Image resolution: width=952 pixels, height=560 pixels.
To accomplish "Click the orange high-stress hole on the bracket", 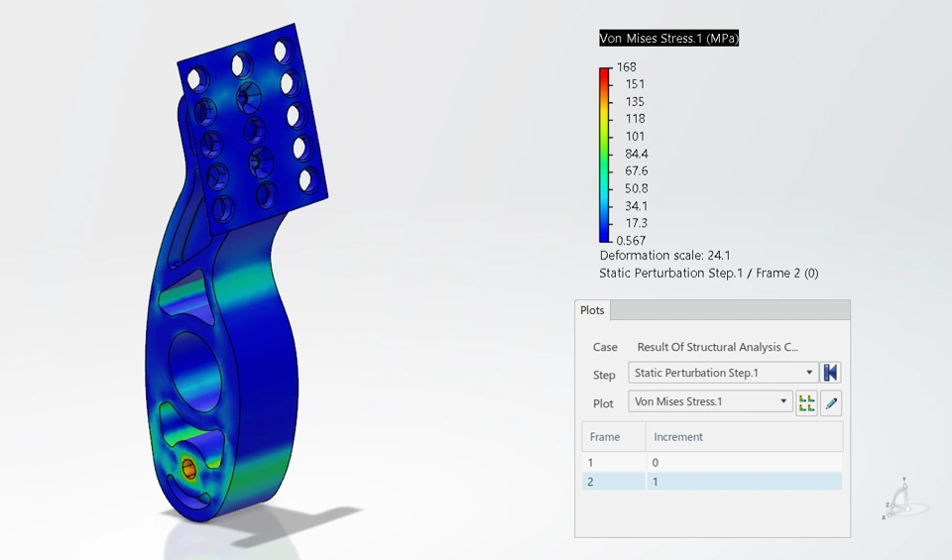I will click(x=188, y=468).
